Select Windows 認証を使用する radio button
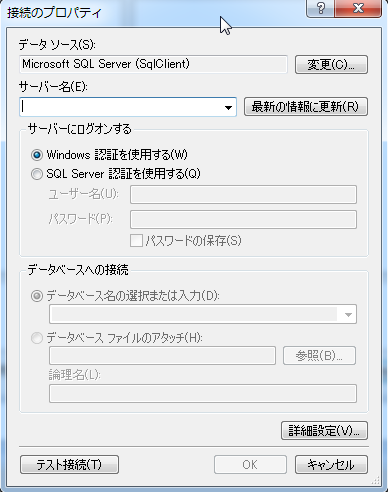The width and height of the screenshot is (388, 492). 37,155
